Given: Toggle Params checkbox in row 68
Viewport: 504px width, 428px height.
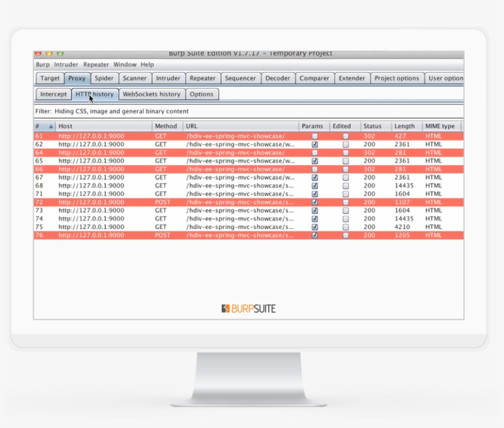Looking at the screenshot, I should (x=315, y=185).
